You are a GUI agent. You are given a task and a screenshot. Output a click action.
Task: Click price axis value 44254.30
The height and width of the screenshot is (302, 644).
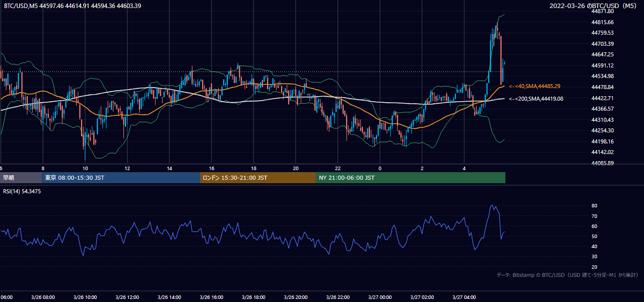pos(603,130)
